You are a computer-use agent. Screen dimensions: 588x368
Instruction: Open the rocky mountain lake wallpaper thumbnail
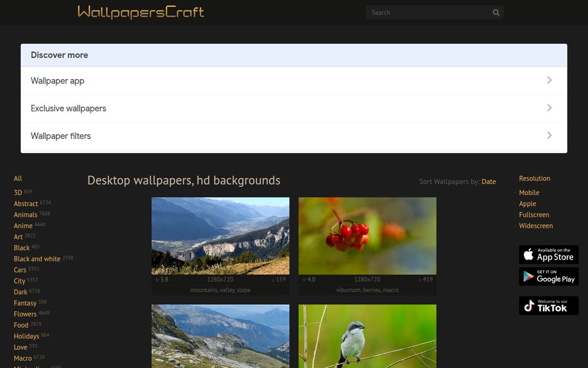pos(220,336)
